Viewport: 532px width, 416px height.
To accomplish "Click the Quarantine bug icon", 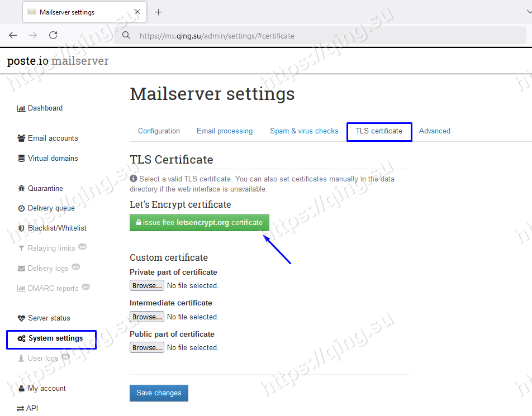I will point(21,189).
